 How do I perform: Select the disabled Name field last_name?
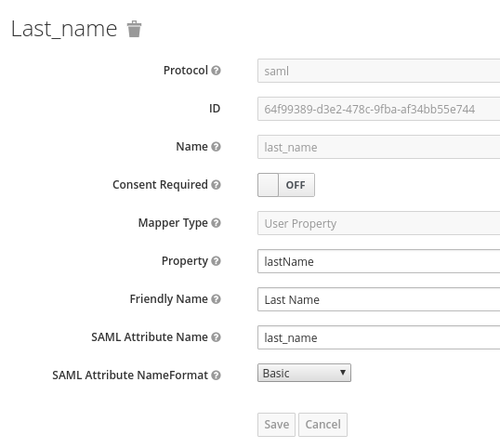(379, 147)
